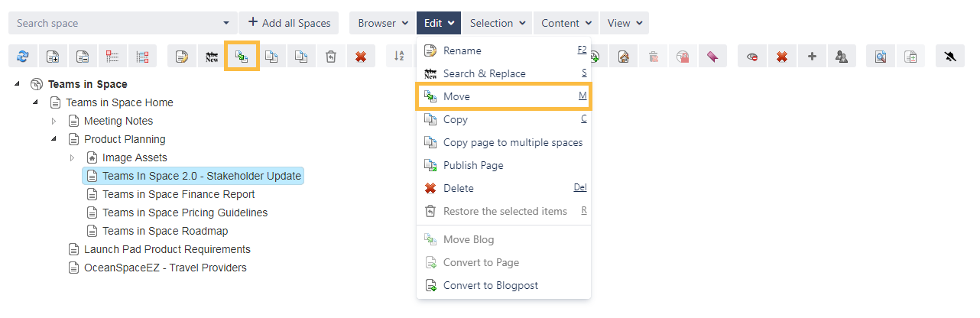The width and height of the screenshot is (980, 318).
Task: Open the Selection dropdown menu
Action: click(x=497, y=23)
